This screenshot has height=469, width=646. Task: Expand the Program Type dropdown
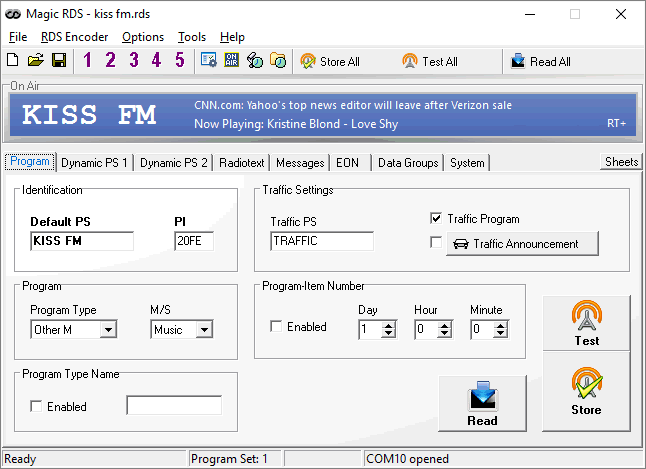click(108, 329)
